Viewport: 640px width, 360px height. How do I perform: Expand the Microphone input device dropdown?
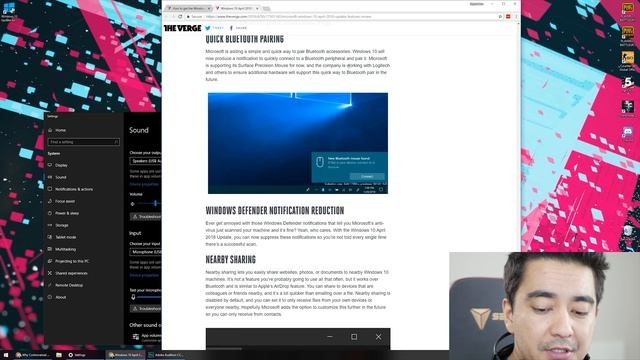point(145,252)
